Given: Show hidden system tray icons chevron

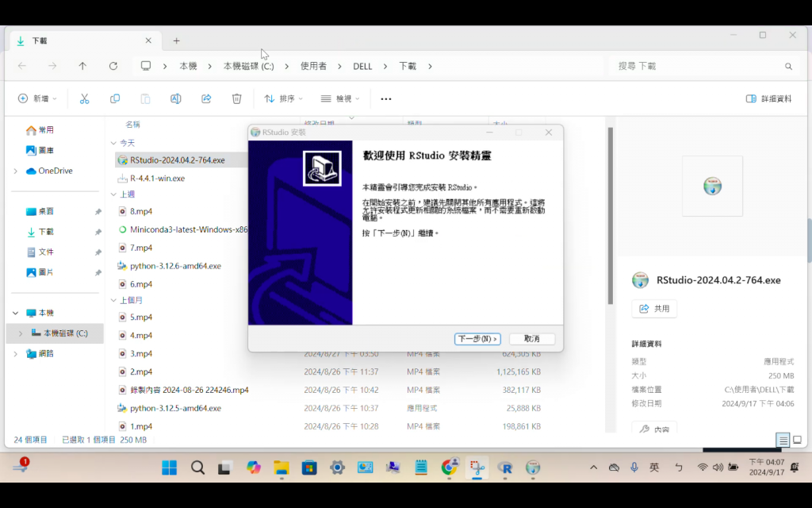Looking at the screenshot, I should click(x=593, y=468).
